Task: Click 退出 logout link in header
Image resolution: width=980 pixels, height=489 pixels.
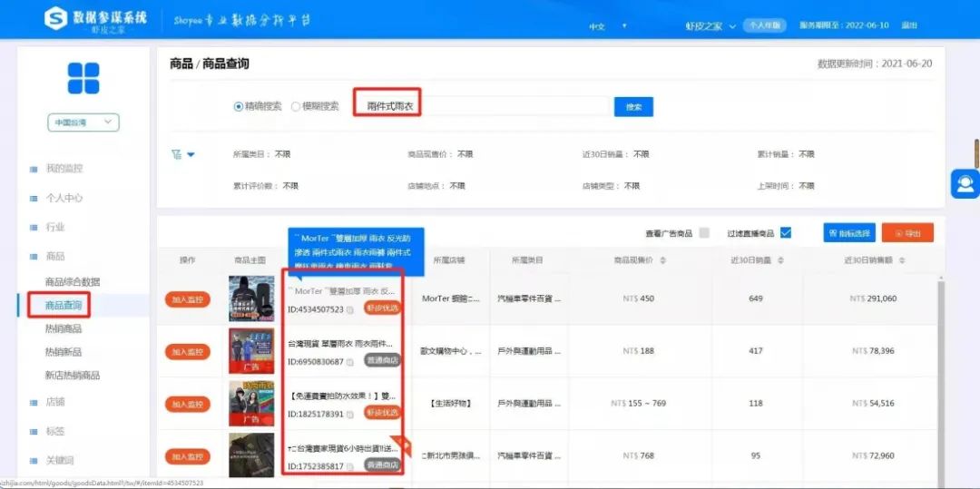Action: click(909, 25)
